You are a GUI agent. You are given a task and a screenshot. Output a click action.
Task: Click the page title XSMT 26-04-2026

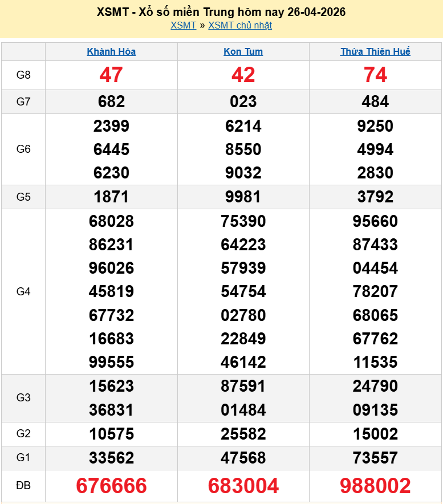[x=221, y=12]
